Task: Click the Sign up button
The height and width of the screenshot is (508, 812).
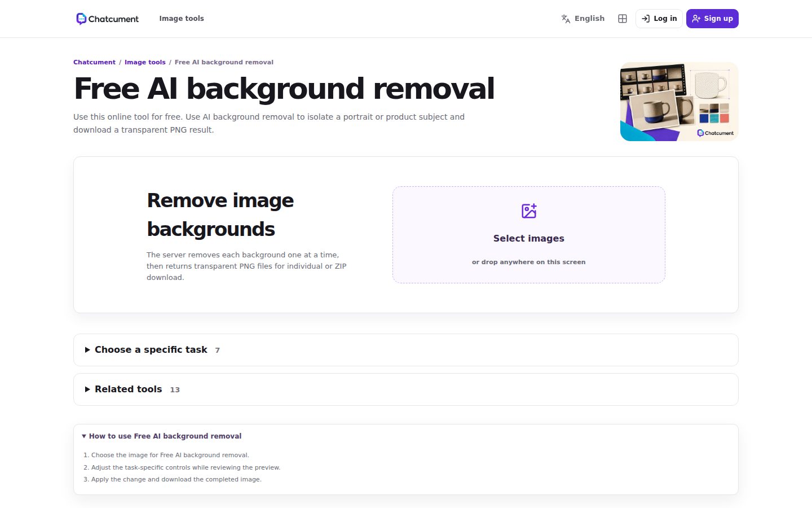Action: tap(712, 19)
